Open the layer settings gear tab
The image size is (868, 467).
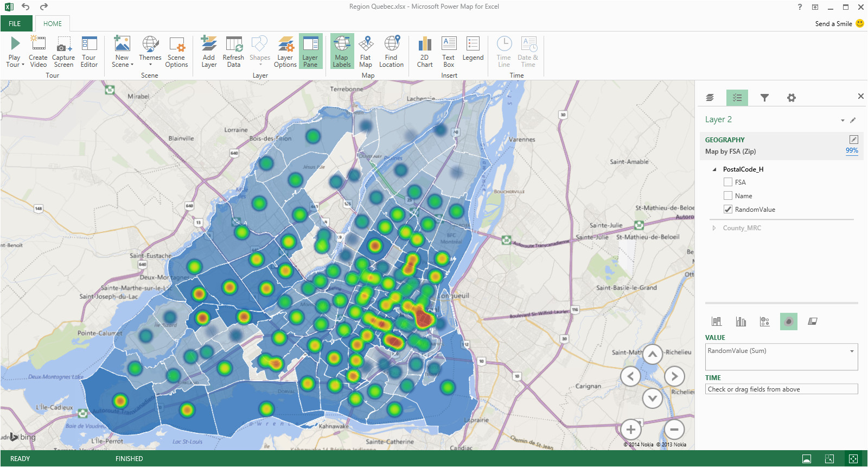pos(792,98)
